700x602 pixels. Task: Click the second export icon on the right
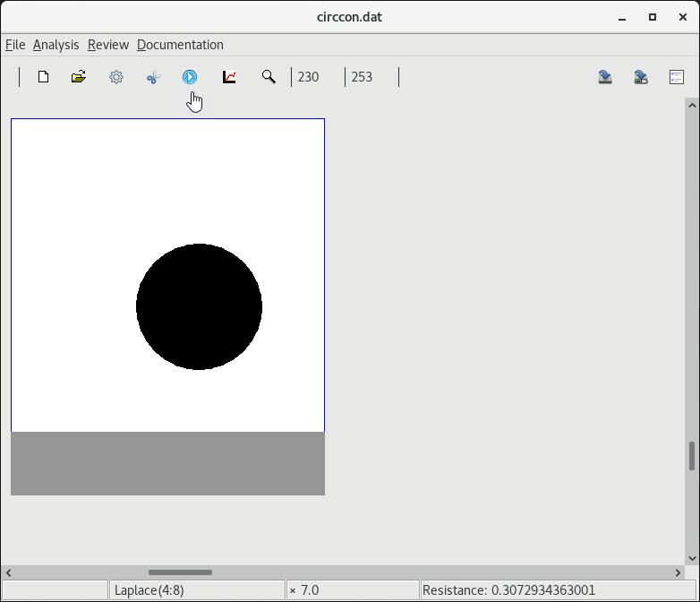click(641, 77)
